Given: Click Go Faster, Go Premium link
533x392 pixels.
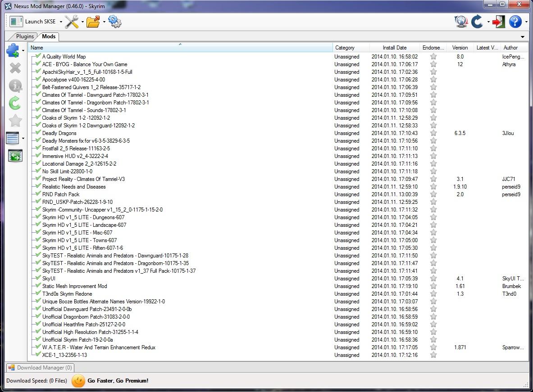Looking at the screenshot, I should (118, 381).
